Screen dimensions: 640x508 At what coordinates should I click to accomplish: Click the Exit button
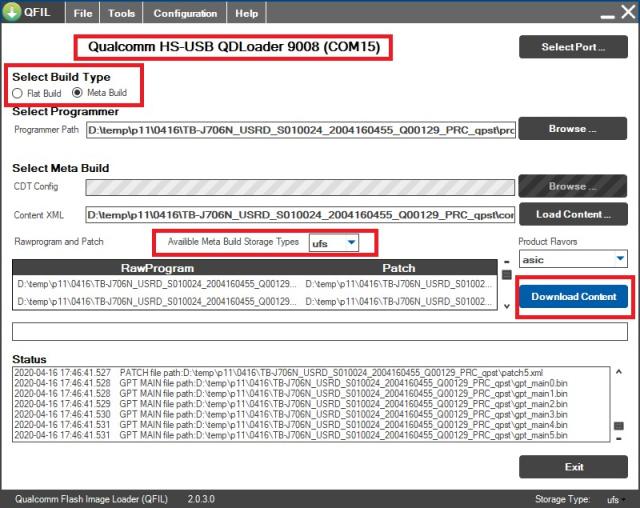tap(573, 467)
